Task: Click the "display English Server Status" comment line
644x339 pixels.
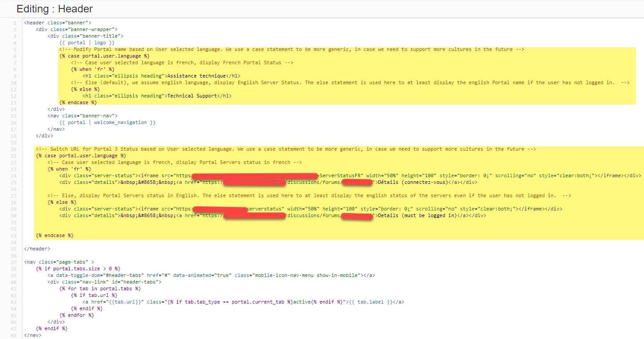Action: 350,82
